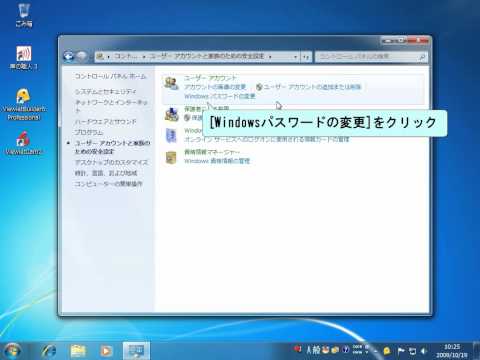The width and height of the screenshot is (480, 360).
Task: Click the red IME language bar icon
Action: (x=297, y=349)
